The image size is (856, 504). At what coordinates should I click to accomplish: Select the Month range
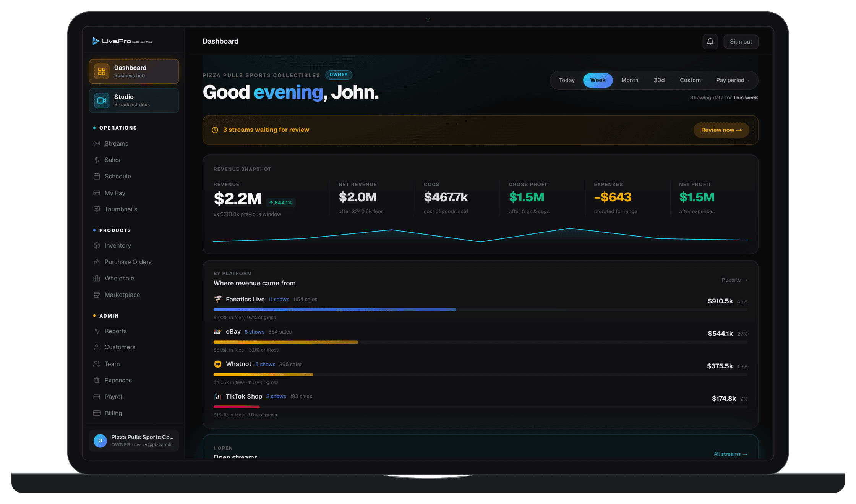pos(630,80)
